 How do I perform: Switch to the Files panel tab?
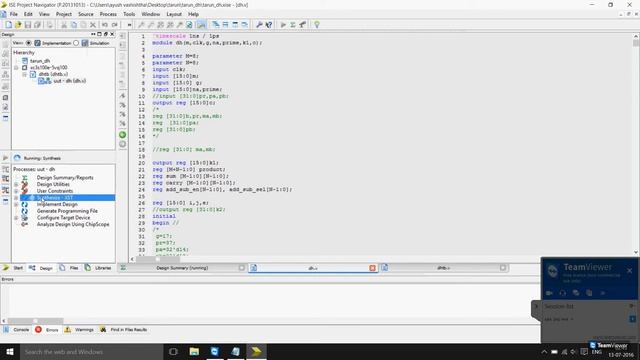pos(69,268)
